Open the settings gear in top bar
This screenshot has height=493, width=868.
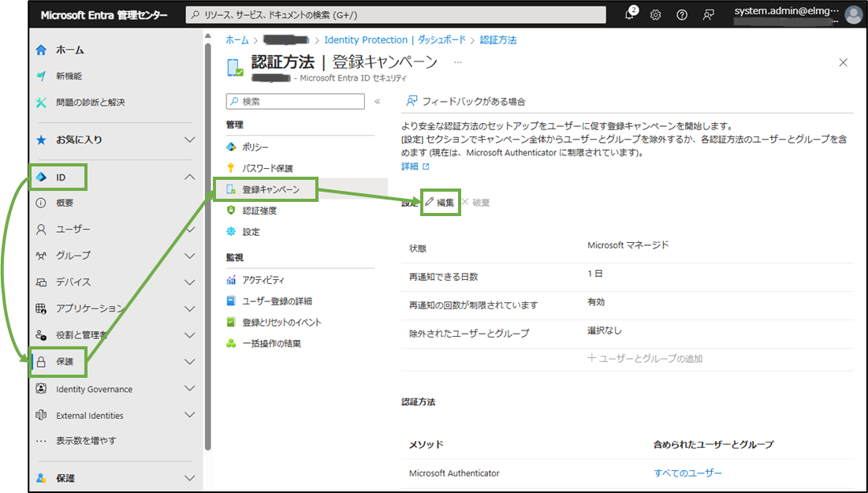point(655,15)
